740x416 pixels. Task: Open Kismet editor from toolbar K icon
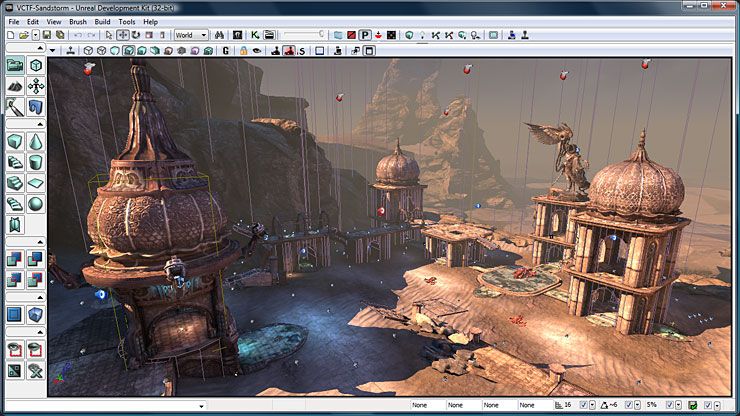click(255, 35)
